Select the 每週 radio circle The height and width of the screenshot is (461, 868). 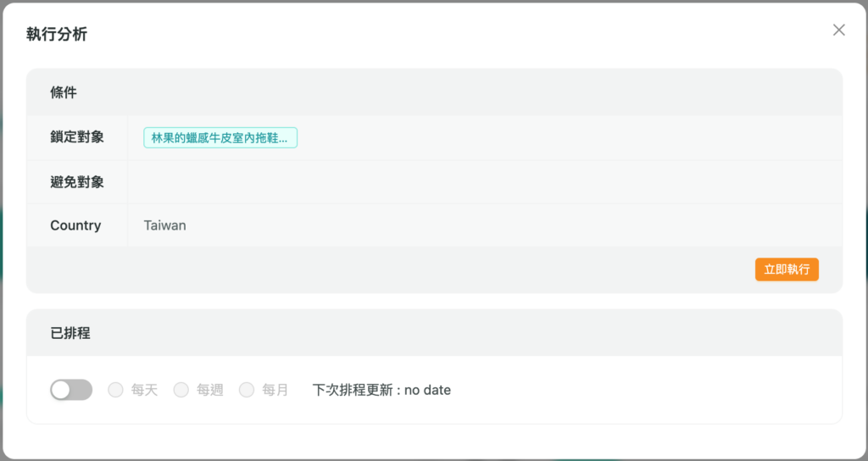tap(181, 390)
